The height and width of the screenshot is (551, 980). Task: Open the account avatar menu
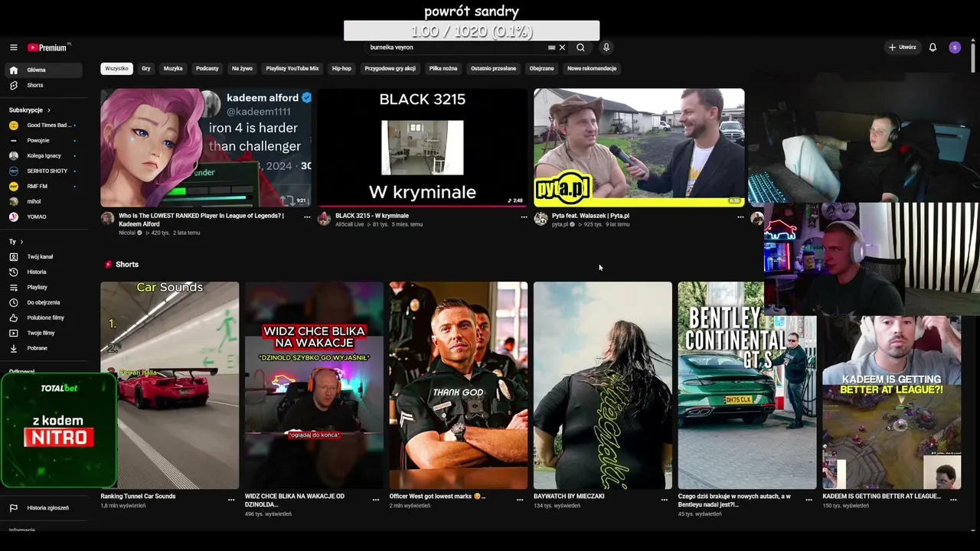pyautogui.click(x=955, y=47)
